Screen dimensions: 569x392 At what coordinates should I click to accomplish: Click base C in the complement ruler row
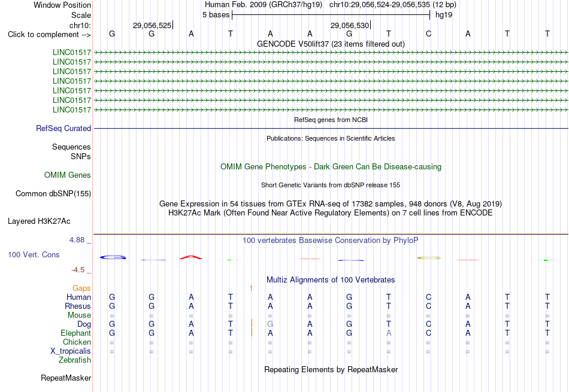pyautogui.click(x=429, y=34)
